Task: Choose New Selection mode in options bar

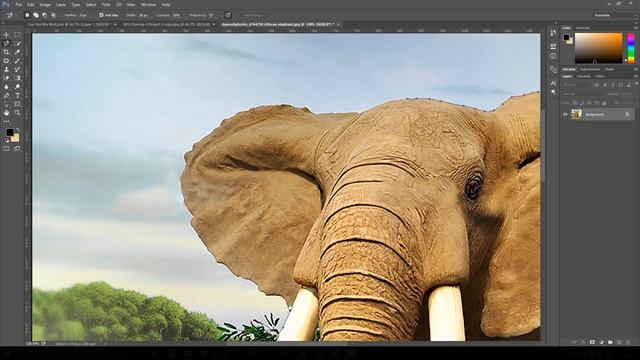Action: click(27, 15)
